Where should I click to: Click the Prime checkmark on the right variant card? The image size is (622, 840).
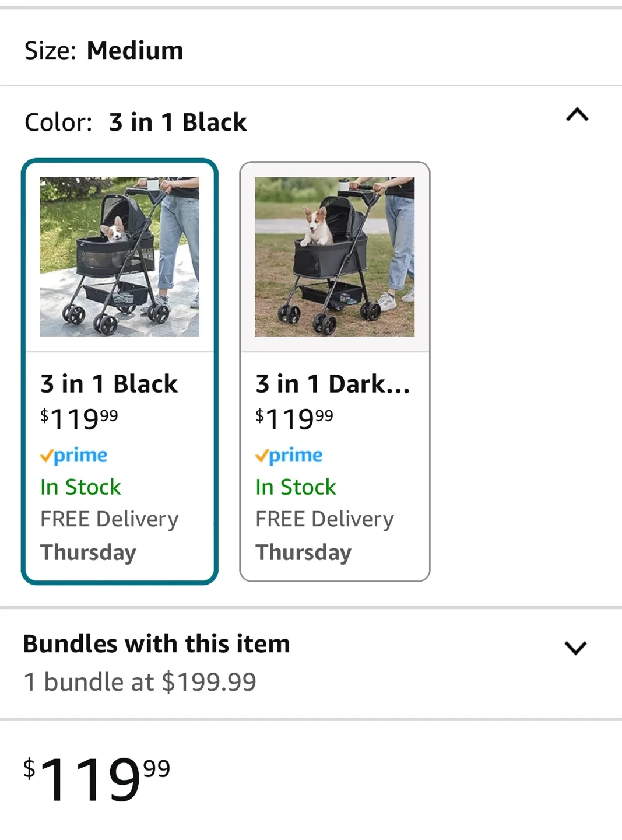[263, 455]
